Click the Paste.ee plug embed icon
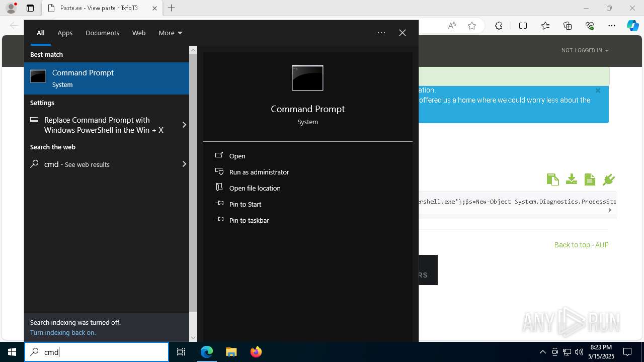This screenshot has width=644, height=362. point(609,179)
